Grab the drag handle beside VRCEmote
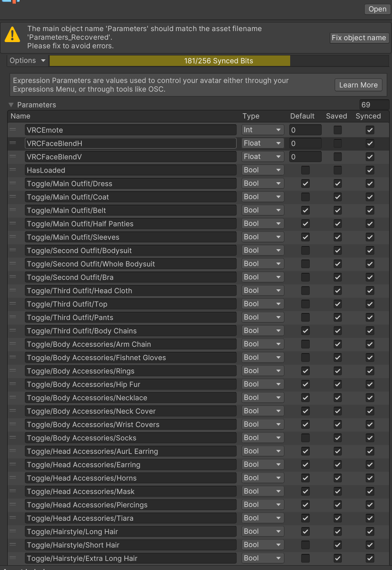The width and height of the screenshot is (392, 570). click(x=13, y=130)
